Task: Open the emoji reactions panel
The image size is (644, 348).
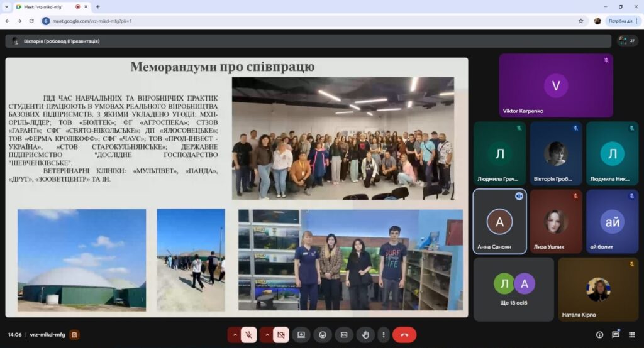Action: [x=323, y=335]
